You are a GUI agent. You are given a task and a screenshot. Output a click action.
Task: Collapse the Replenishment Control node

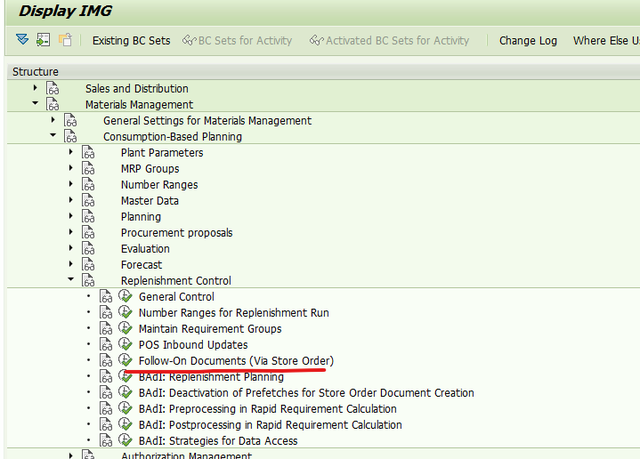(71, 279)
